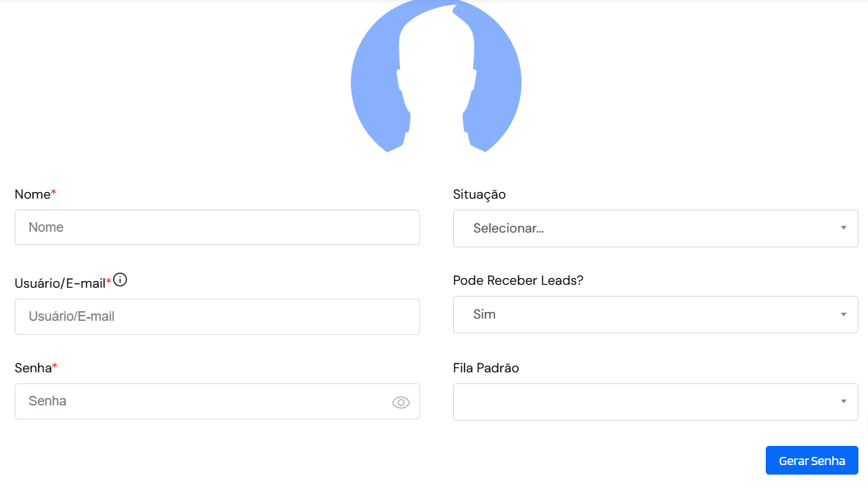Select the Senha password field
Screen dimensions: 868x493
point(217,401)
